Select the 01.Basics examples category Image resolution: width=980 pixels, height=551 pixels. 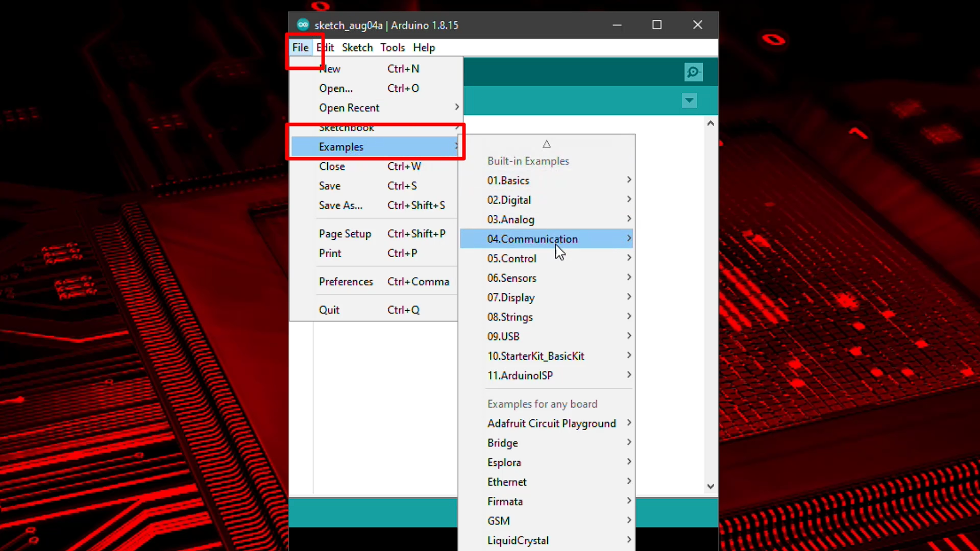(508, 180)
